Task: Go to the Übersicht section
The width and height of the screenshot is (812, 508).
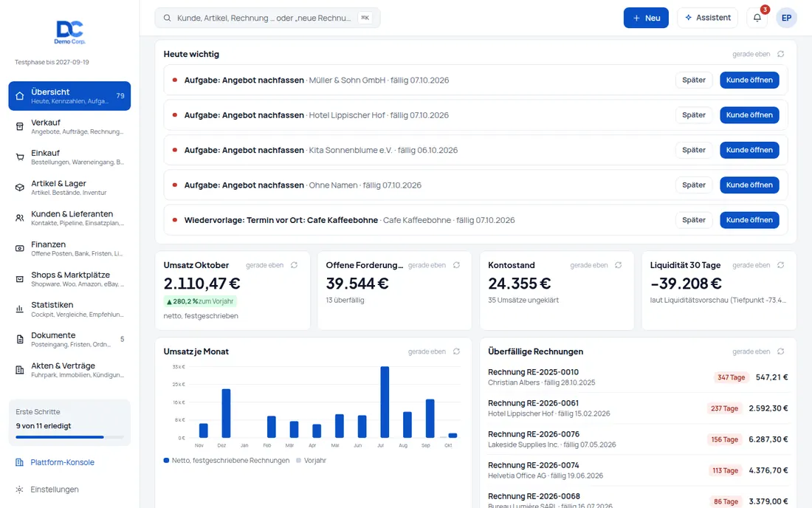Action: (x=69, y=96)
